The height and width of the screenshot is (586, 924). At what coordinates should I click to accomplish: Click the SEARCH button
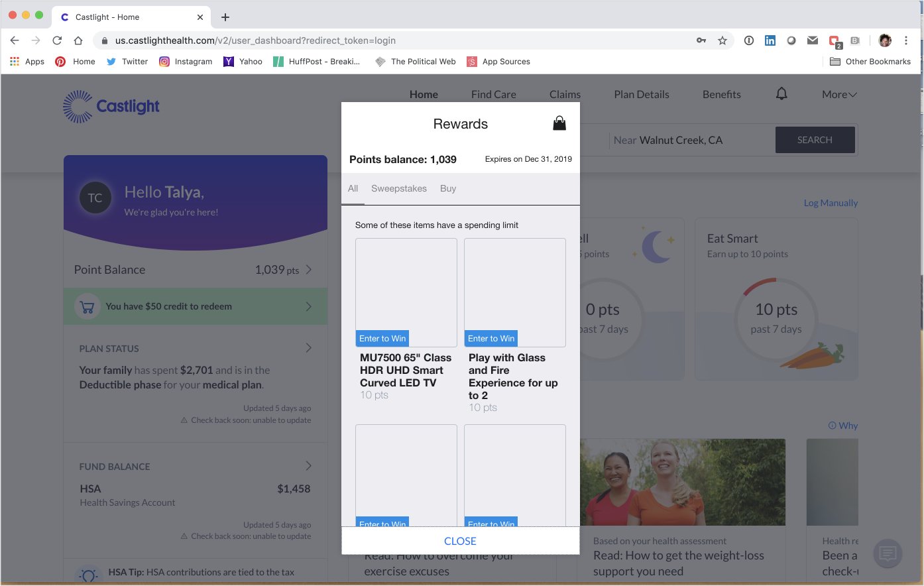pos(815,140)
